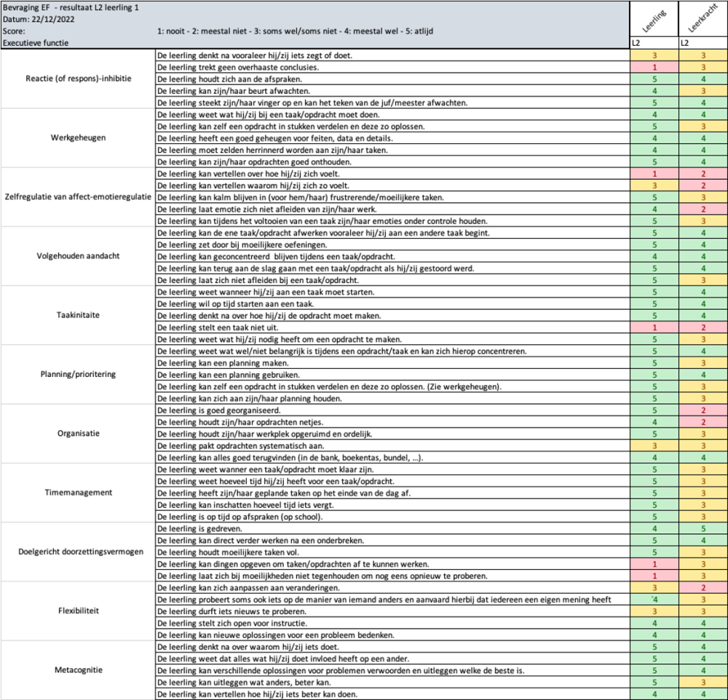Click the score legend starting "1: nooit"
Image resolution: width=728 pixels, height=700 pixels.
pyautogui.click(x=296, y=31)
